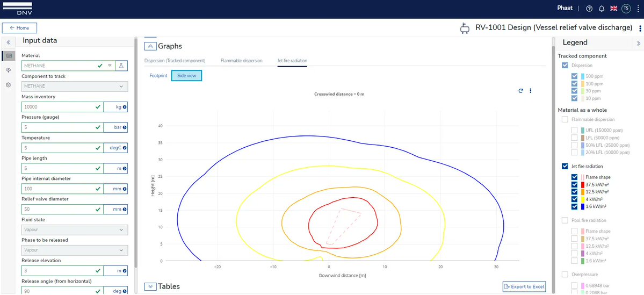Switch to Flammable dispersion tab
The height and width of the screenshot is (295, 644).
242,61
